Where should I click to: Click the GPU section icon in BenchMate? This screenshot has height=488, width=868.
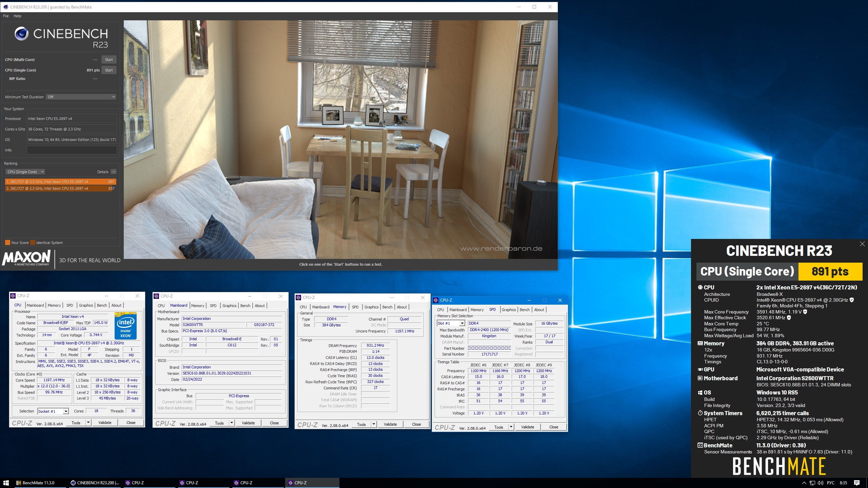point(700,370)
